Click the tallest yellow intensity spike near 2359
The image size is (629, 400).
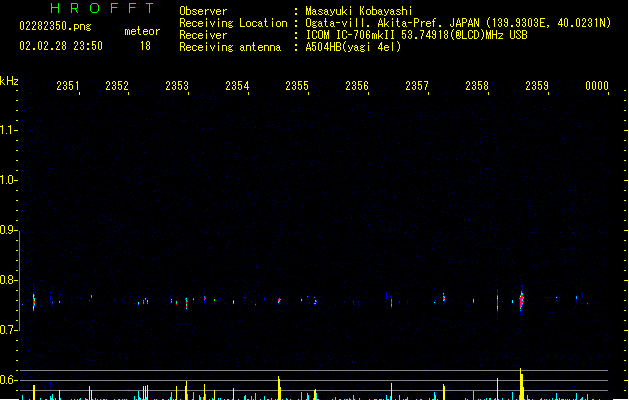tap(521, 384)
